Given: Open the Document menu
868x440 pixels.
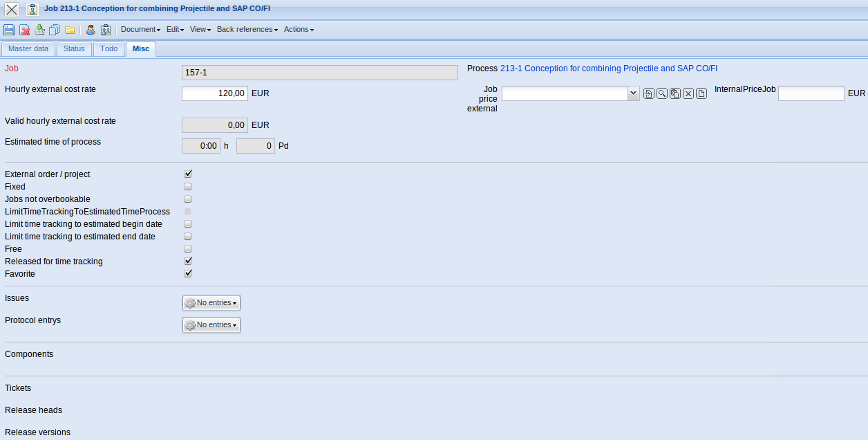Looking at the screenshot, I should tap(140, 30).
